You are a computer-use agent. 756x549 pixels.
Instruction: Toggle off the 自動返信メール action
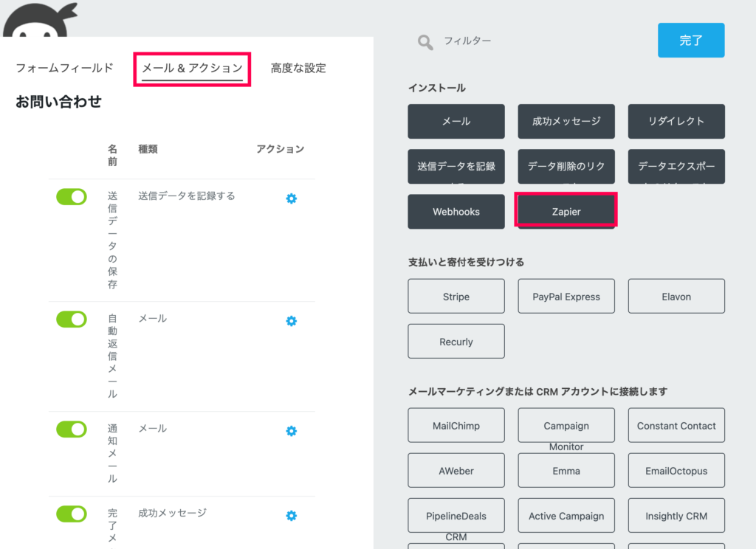tap(72, 319)
